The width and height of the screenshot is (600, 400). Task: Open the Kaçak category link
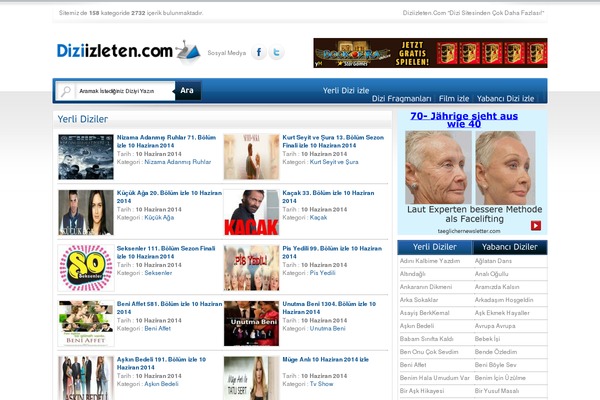point(318,217)
